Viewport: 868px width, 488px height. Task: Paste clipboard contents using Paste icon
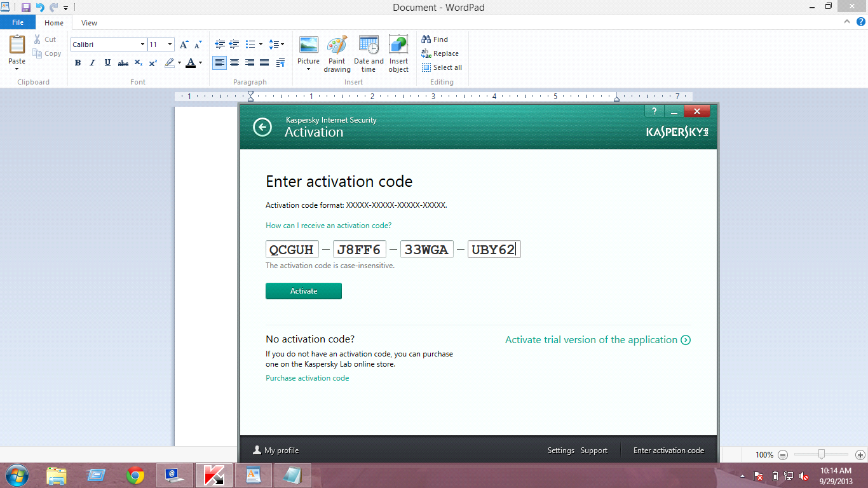click(x=17, y=45)
